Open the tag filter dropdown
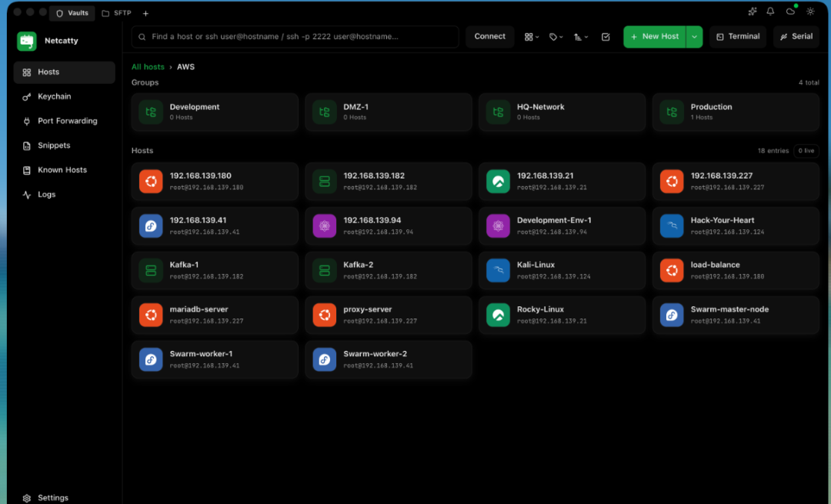 click(556, 37)
